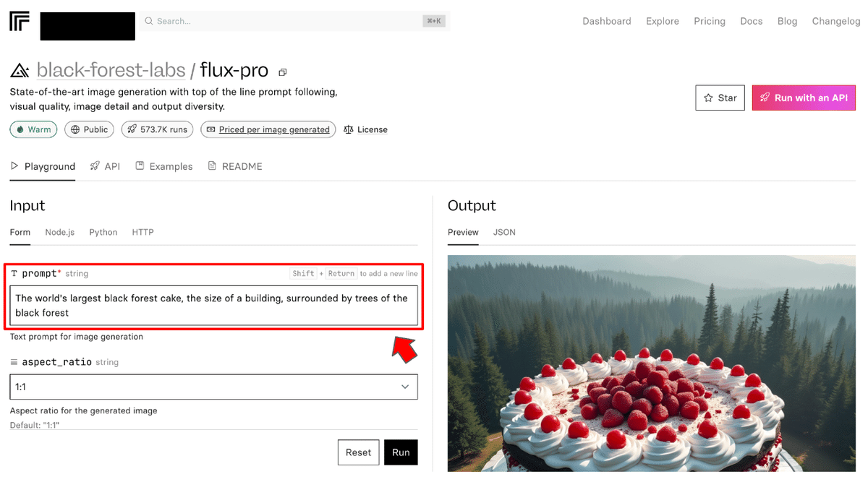Click the scales icon next to License
The height and width of the screenshot is (482, 868).
tap(349, 129)
